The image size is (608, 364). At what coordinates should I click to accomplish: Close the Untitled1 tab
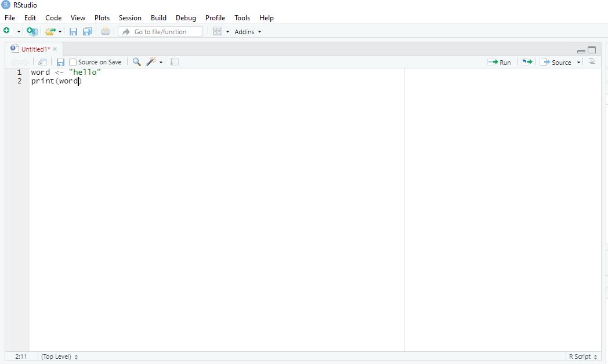(55, 49)
